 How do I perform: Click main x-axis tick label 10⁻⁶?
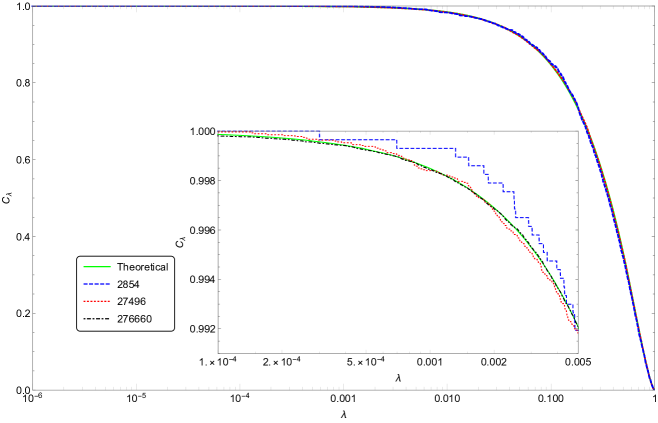33,398
